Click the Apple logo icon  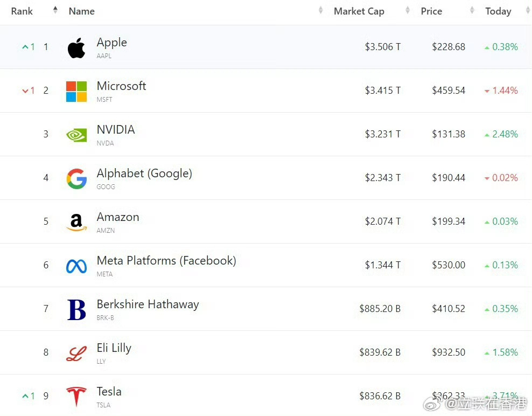coord(76,48)
